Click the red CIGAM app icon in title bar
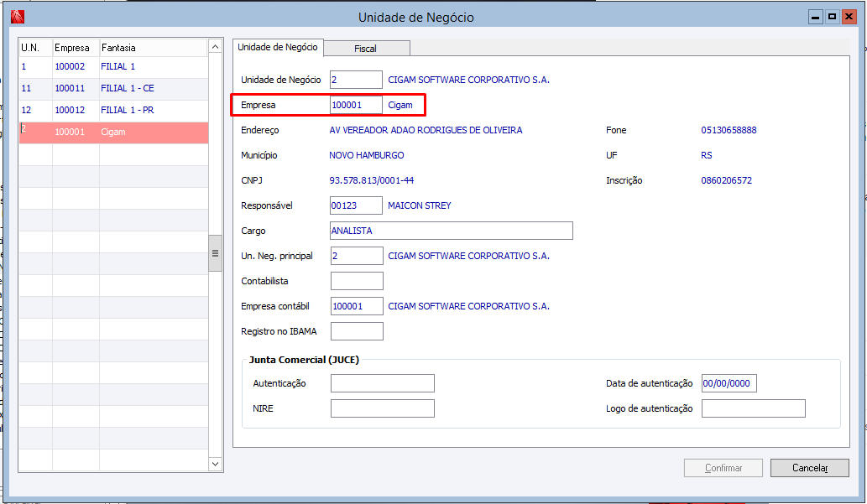 (x=17, y=17)
